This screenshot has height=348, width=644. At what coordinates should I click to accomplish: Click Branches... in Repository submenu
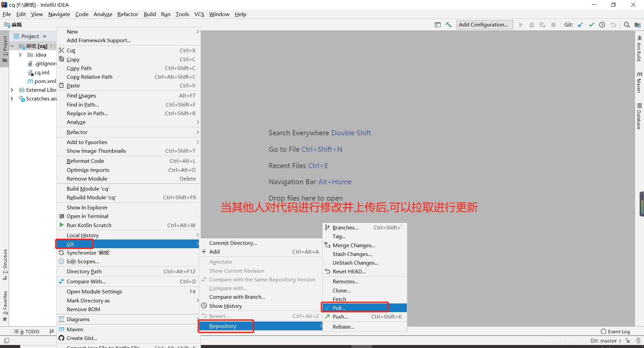(x=365, y=228)
